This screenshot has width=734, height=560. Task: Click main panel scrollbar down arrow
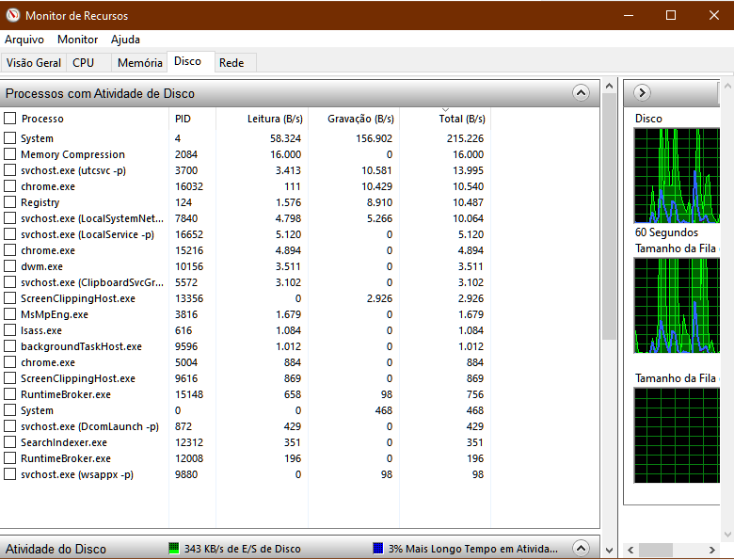[609, 550]
